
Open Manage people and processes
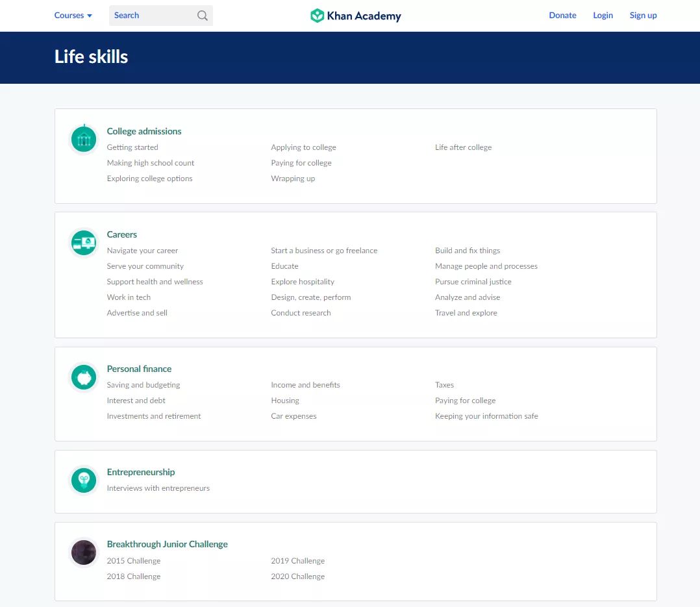coord(486,266)
